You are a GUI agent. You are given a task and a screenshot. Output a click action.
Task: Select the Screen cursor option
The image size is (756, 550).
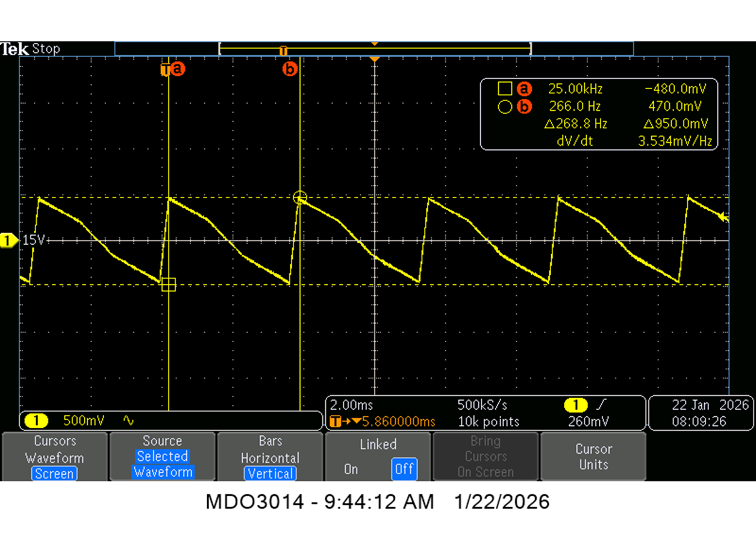coord(54,473)
